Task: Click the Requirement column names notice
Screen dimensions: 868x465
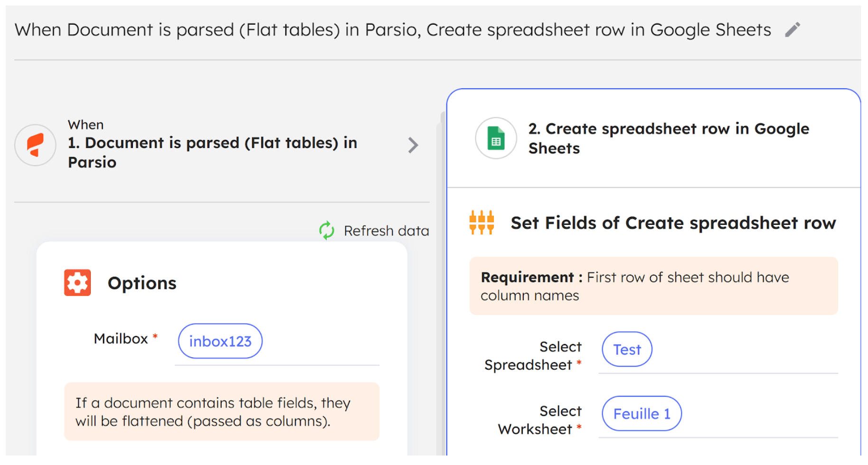Action: tap(653, 286)
